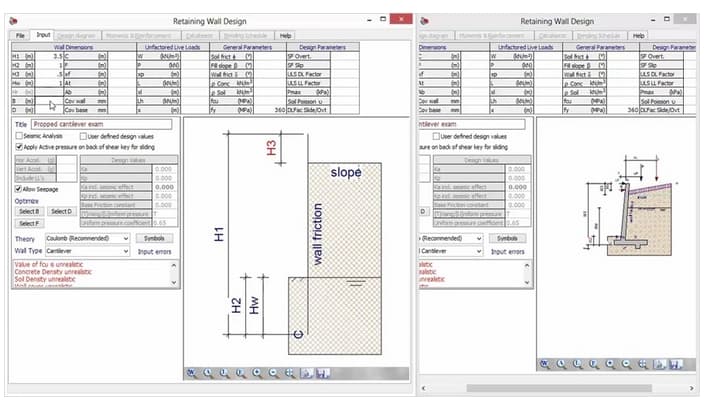
Task: Toggle the Allow Seepage checkbox
Action: point(19,188)
